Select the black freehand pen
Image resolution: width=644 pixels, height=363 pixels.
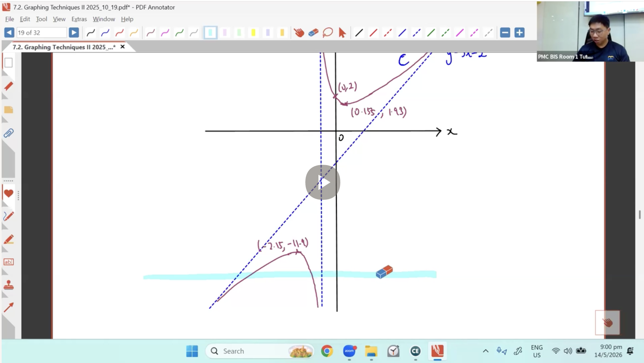point(91,33)
